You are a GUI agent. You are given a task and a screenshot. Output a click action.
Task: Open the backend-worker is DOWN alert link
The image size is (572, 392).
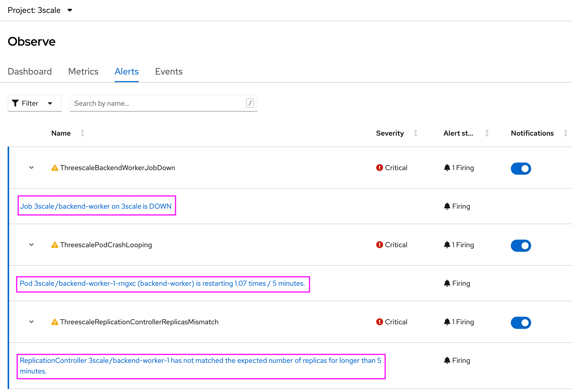(x=96, y=206)
